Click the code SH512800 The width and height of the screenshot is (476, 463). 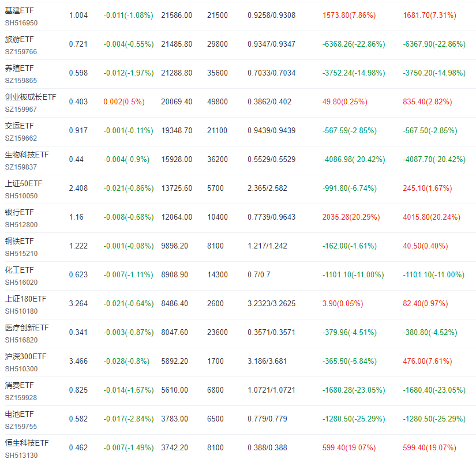tap(21, 225)
